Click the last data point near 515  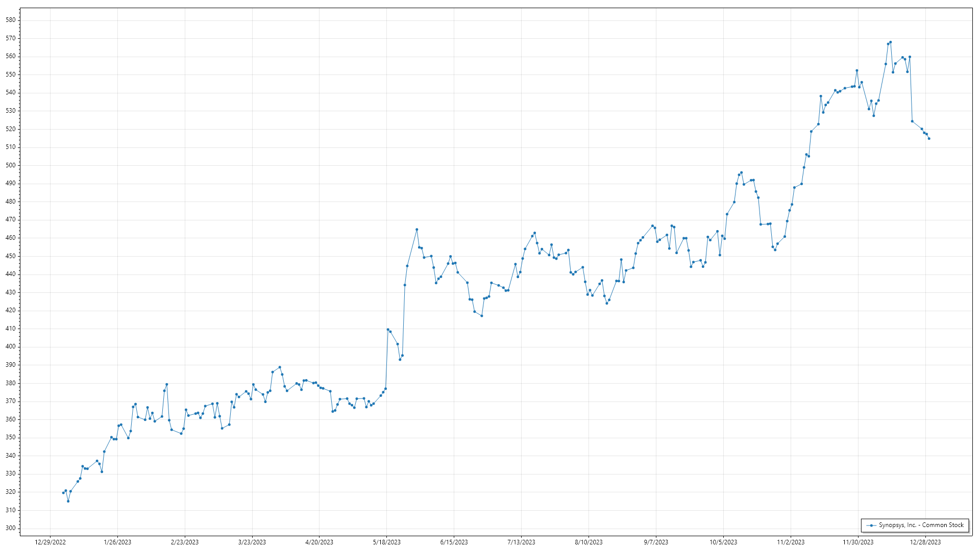coord(929,139)
